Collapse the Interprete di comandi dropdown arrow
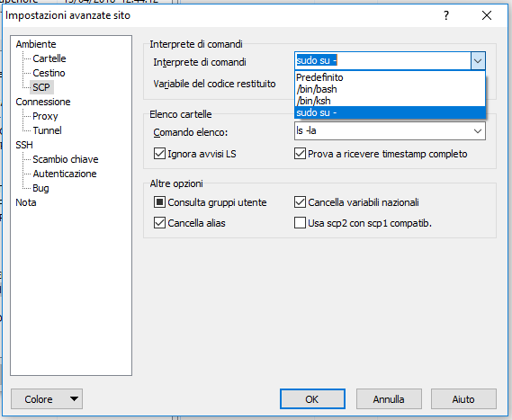Viewport: 512px width, 420px height. (478, 60)
